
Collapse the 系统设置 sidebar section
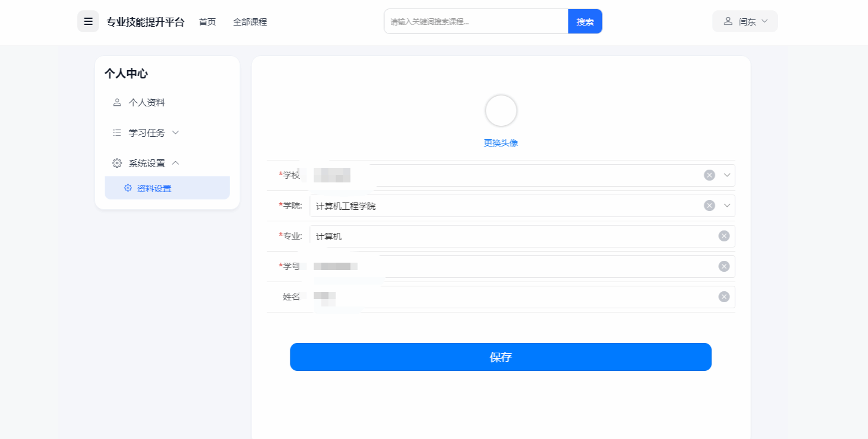[175, 163]
